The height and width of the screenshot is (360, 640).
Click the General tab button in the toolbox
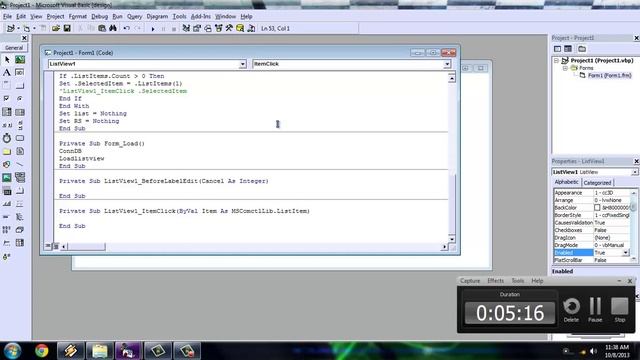14,47
